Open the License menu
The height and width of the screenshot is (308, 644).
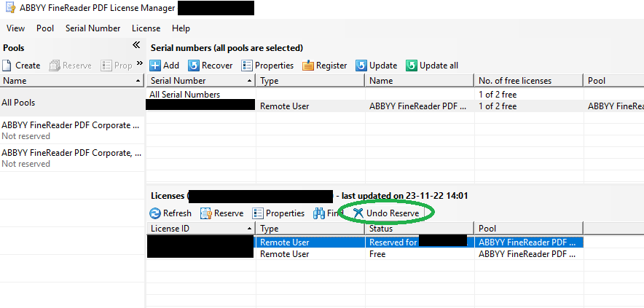(146, 28)
